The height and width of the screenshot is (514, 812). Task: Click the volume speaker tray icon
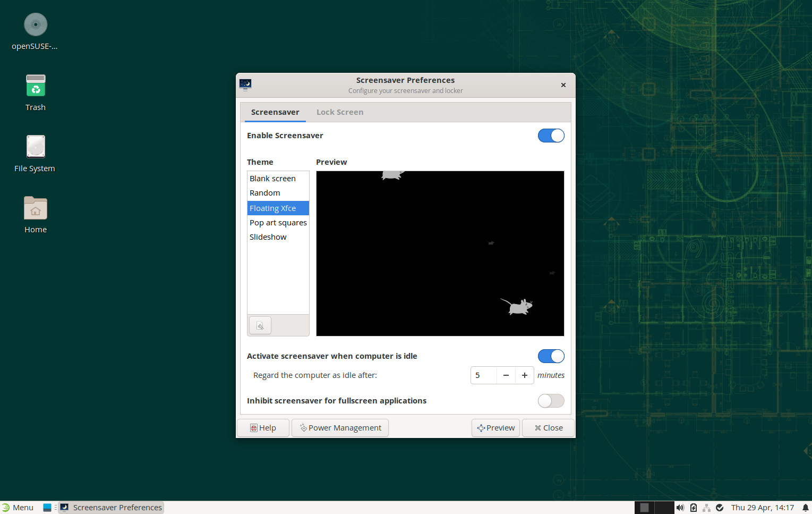(680, 508)
